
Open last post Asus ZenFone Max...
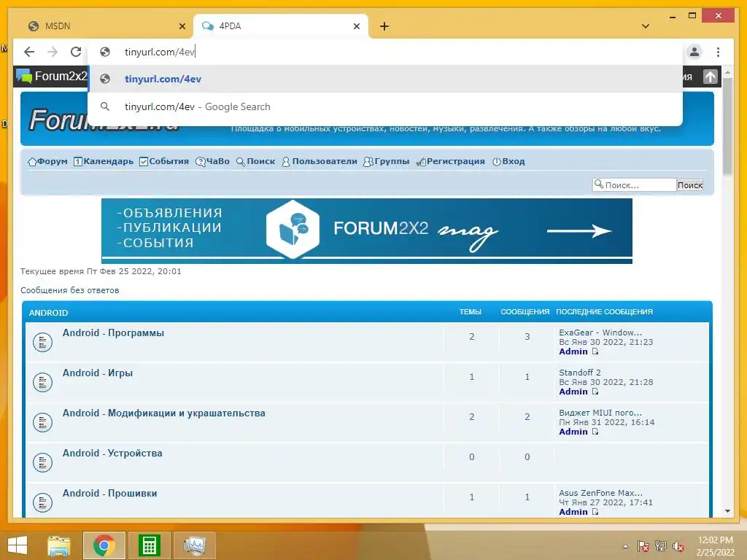(x=601, y=493)
